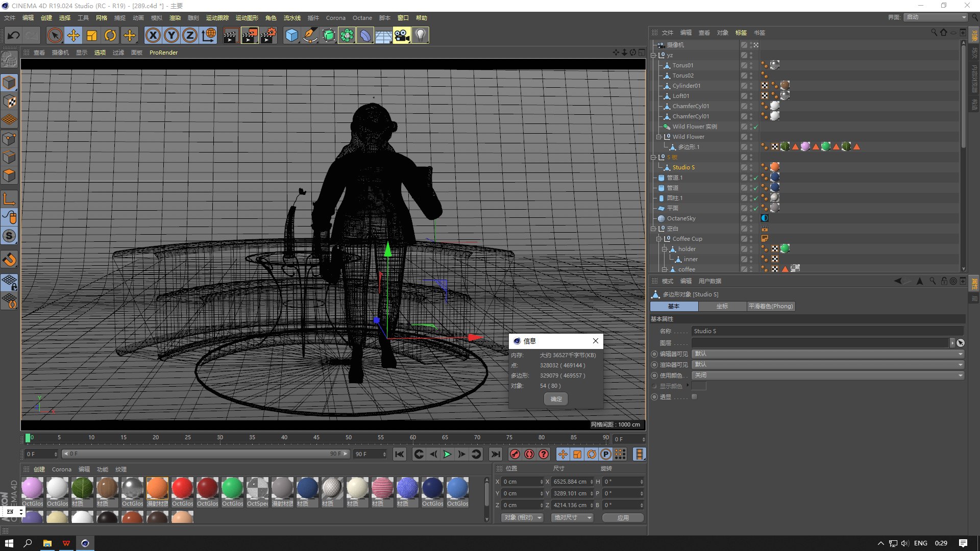Open the ProRender viewport menu
This screenshot has width=980, height=551.
click(x=163, y=53)
